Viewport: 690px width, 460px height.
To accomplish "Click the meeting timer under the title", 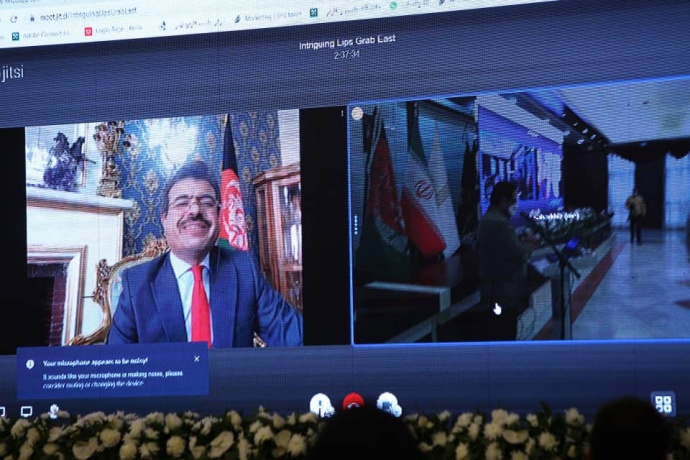I will coord(346,56).
